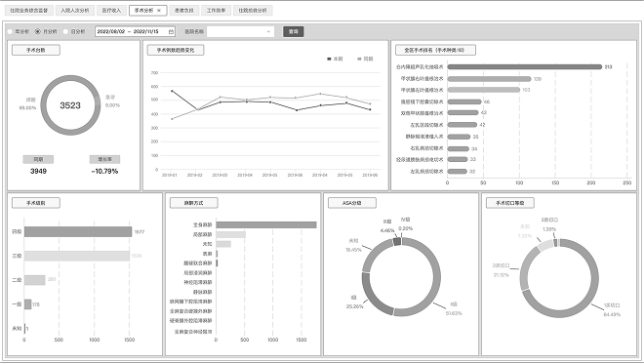Screen dimensions: 644x363
Task: Switch to the 患者负担 tab
Action: [x=184, y=11]
